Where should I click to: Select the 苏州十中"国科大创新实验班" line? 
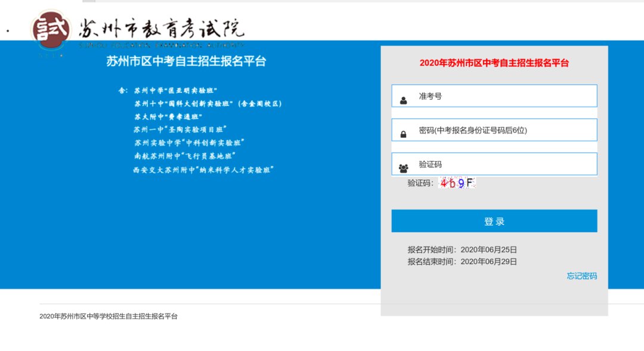[x=208, y=104]
